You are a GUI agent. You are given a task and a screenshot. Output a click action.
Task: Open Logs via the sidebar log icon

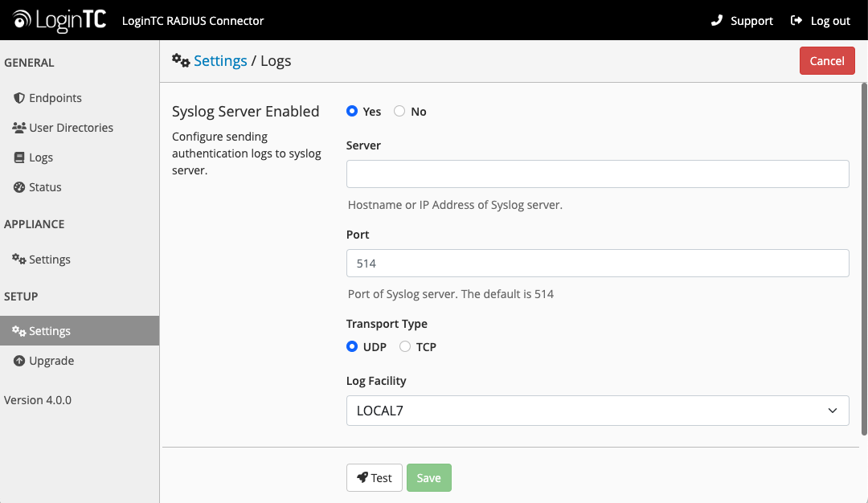tap(18, 157)
